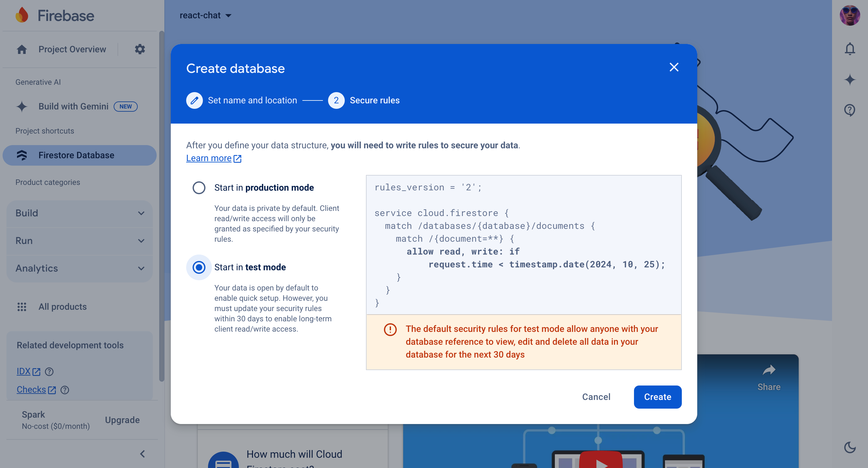Select Start in production mode
The image size is (868, 468).
point(199,188)
